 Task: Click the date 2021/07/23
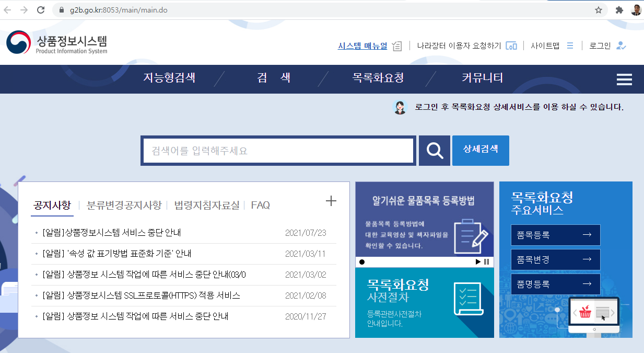(x=306, y=233)
